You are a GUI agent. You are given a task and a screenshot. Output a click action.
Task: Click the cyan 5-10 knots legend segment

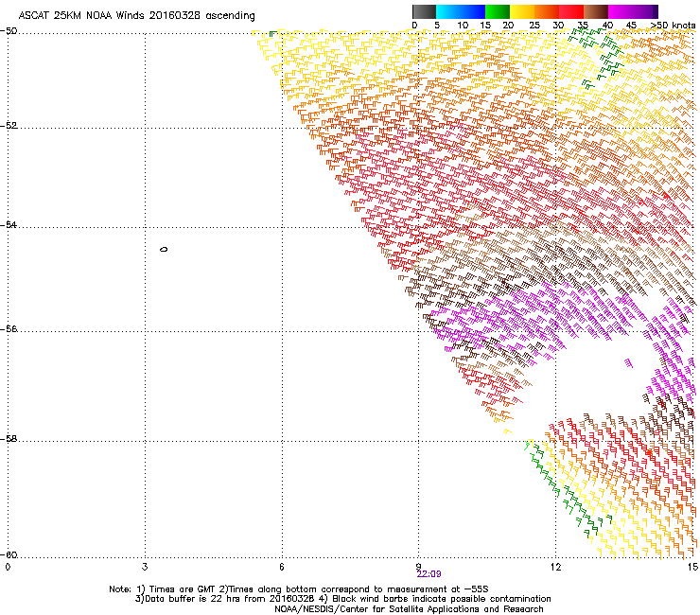point(448,11)
